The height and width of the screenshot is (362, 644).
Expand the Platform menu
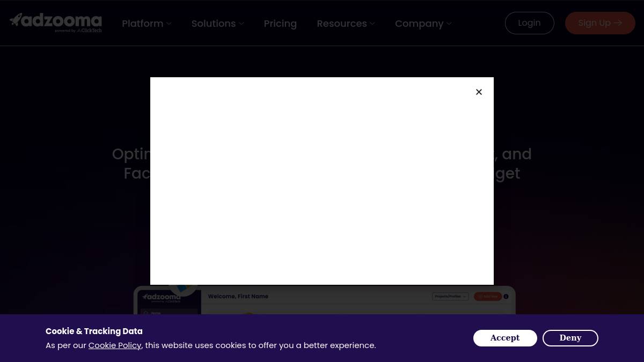147,24
